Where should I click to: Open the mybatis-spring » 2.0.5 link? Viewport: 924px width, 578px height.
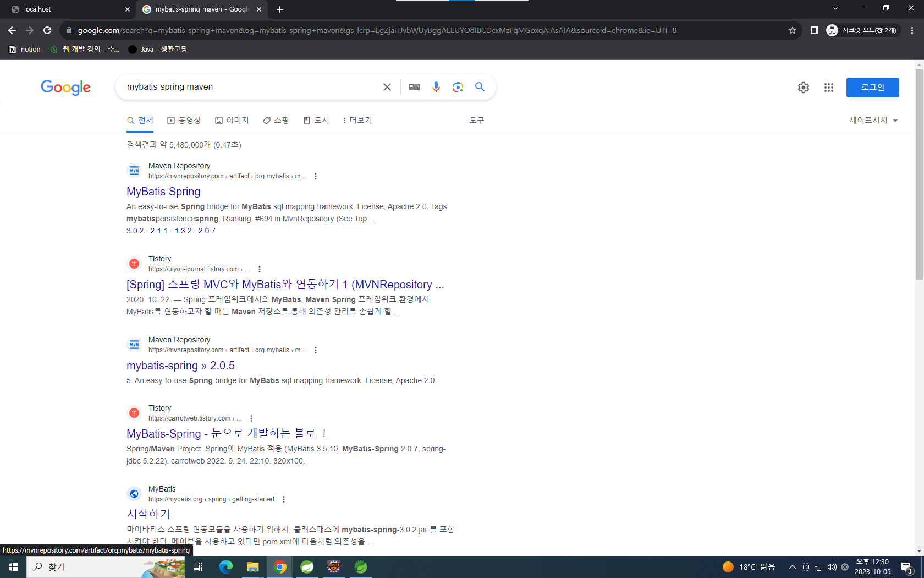point(180,366)
